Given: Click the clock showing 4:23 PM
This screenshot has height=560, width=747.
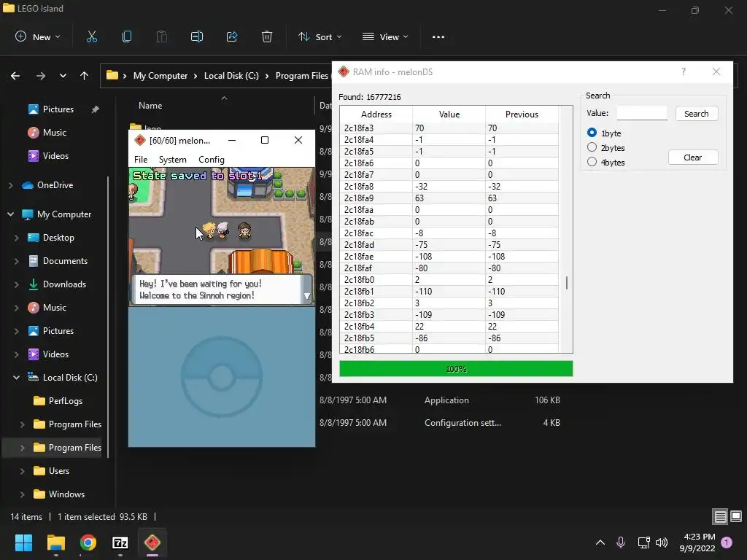Looking at the screenshot, I should [x=700, y=537].
